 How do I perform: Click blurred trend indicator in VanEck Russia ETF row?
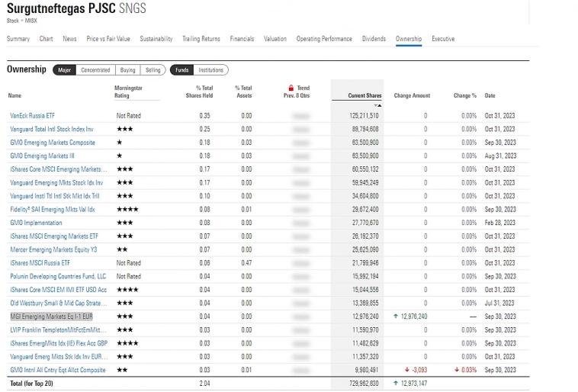click(x=300, y=116)
